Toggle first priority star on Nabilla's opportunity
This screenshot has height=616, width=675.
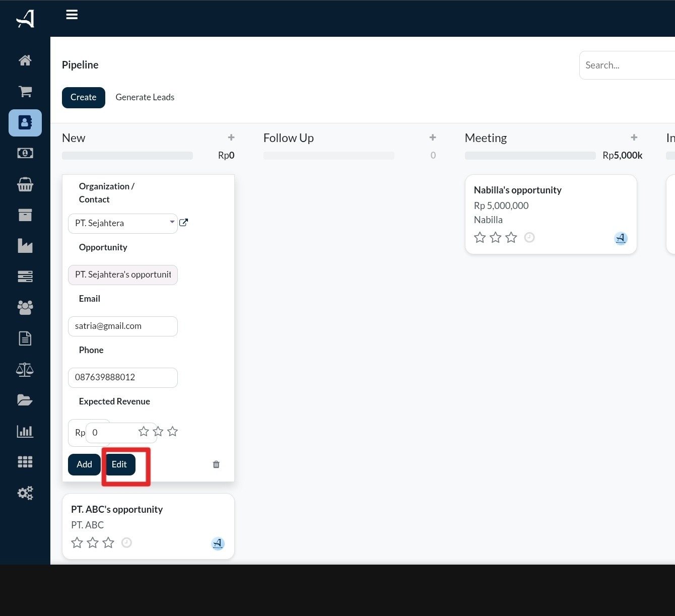pos(480,237)
